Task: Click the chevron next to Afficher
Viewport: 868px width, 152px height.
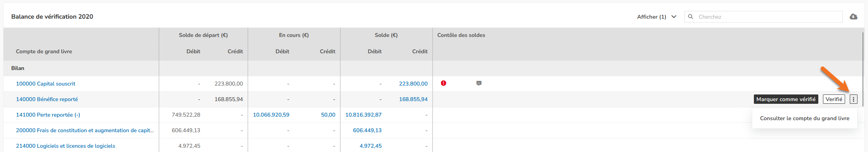Action: (674, 17)
